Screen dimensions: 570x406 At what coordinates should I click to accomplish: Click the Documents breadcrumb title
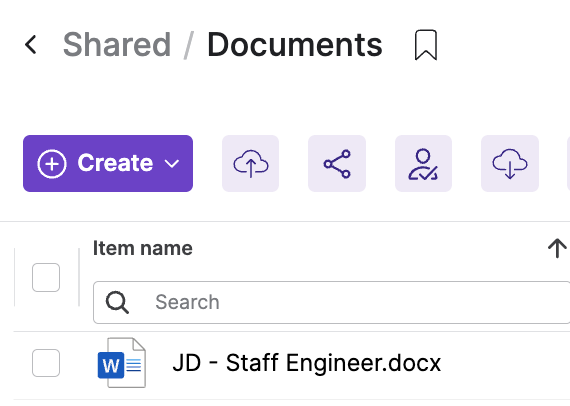click(x=295, y=45)
